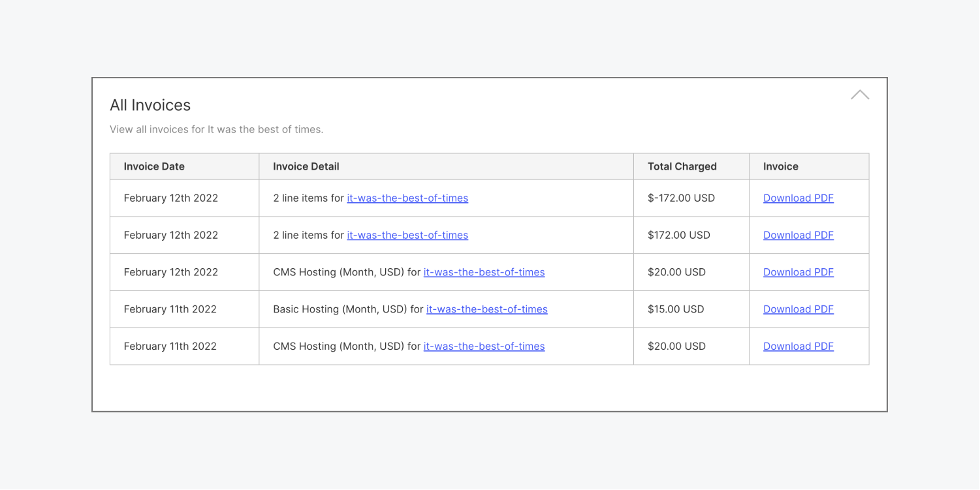Open the site link in the February 12th CMS Hosting row

pyautogui.click(x=484, y=272)
